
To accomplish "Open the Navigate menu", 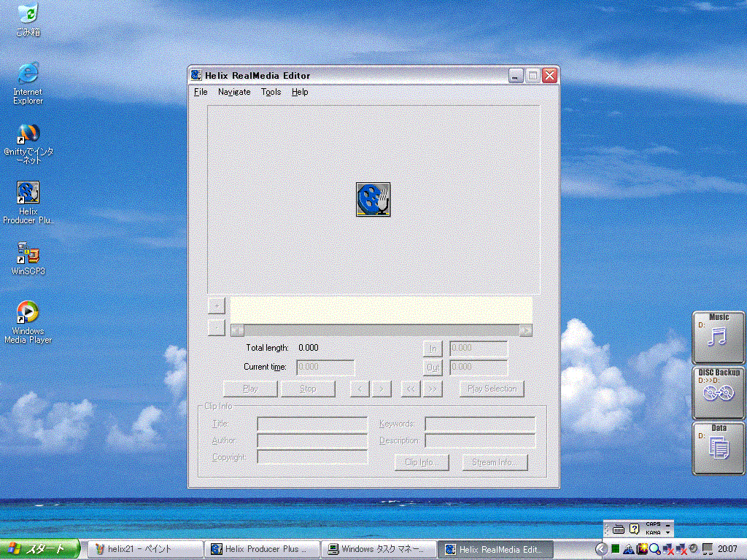I will [x=234, y=92].
